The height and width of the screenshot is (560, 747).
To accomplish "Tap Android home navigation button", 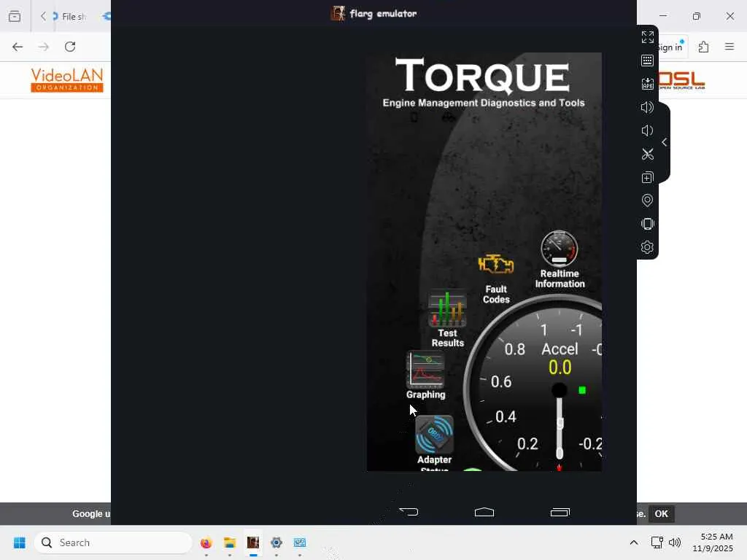I will point(484,512).
